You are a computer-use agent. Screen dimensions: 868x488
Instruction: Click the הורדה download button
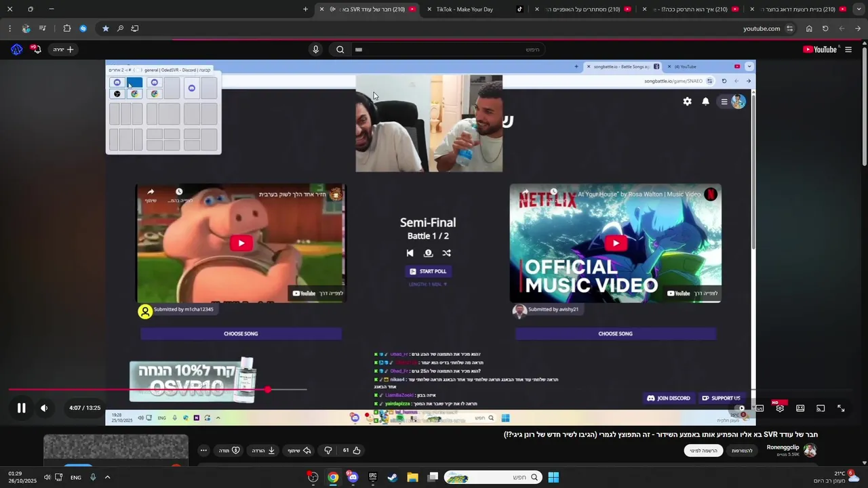pos(262,450)
